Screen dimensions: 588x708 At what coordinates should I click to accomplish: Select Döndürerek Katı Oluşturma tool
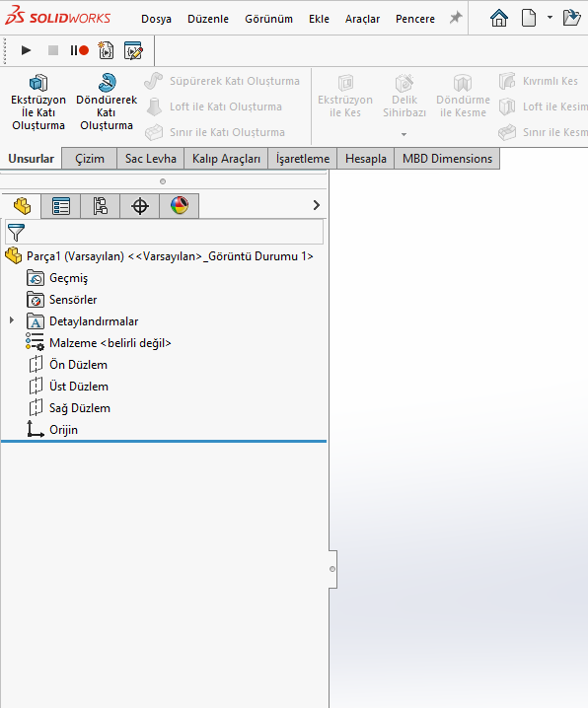[107, 103]
